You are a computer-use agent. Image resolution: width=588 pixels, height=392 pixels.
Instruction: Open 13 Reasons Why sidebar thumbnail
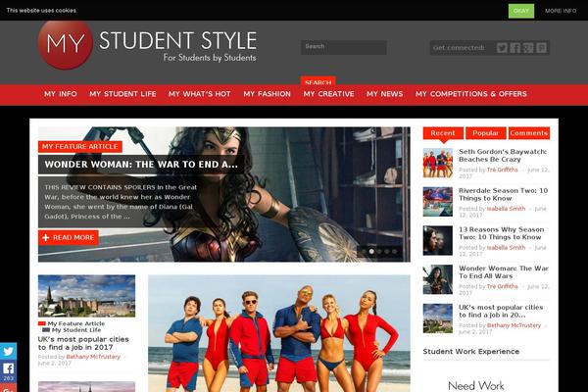[x=438, y=241]
